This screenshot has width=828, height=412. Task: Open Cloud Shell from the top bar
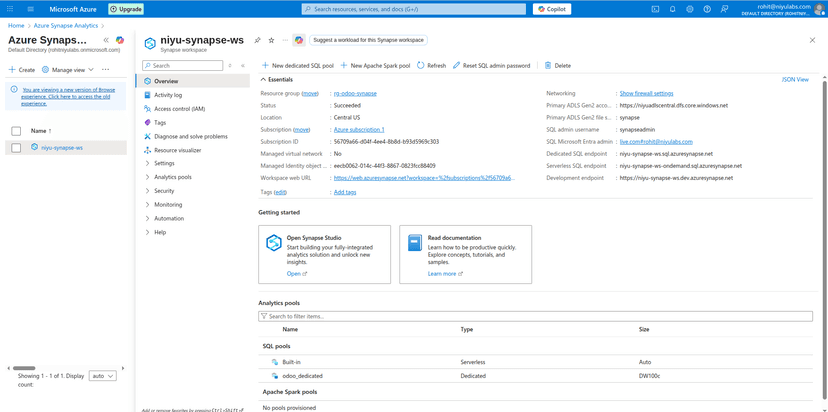pyautogui.click(x=655, y=9)
